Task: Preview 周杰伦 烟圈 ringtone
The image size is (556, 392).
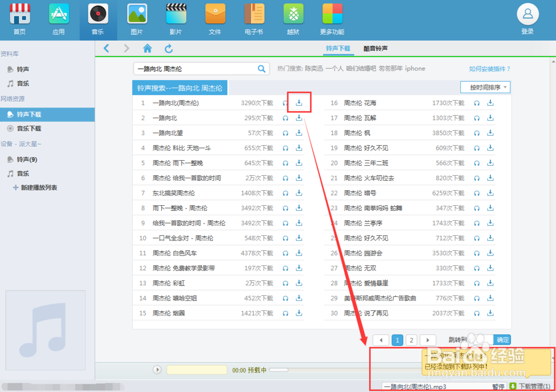Action: 285,313
